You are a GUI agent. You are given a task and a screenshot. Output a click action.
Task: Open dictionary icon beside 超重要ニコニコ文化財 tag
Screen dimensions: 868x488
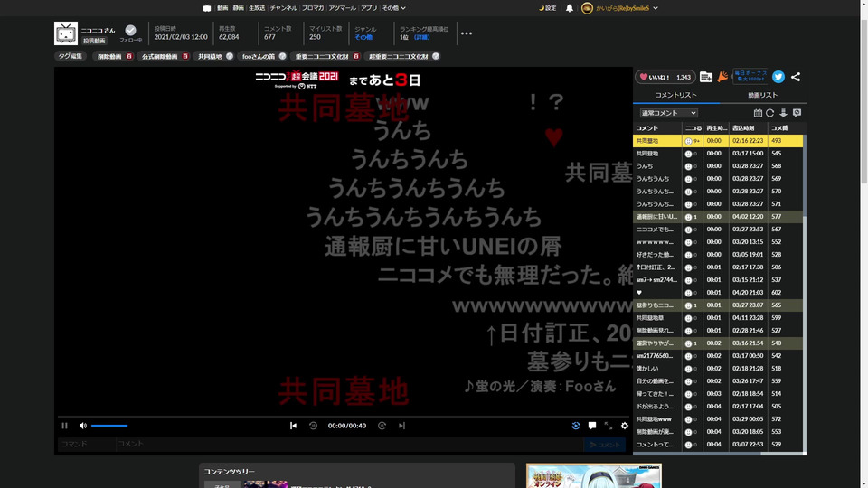coord(436,56)
